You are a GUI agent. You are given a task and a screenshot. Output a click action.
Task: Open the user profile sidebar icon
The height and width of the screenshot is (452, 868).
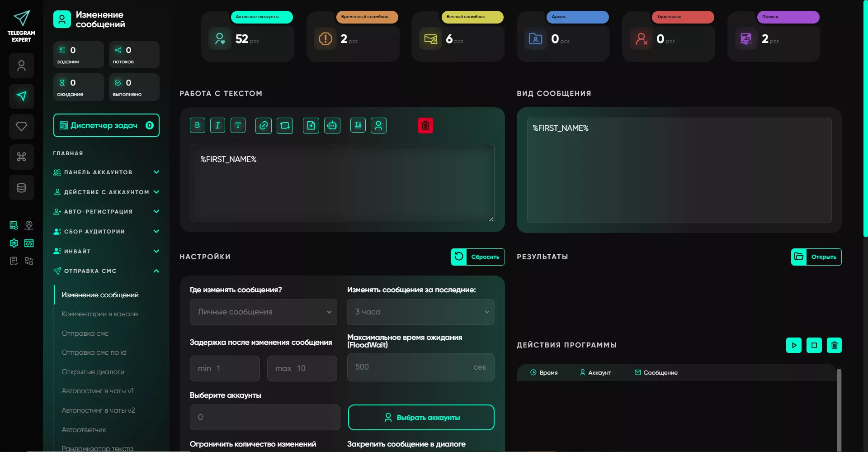click(21, 66)
